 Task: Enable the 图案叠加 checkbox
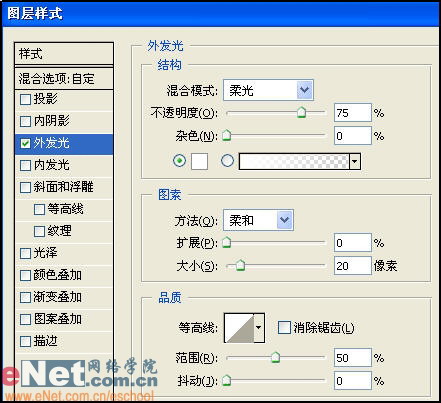click(x=25, y=319)
